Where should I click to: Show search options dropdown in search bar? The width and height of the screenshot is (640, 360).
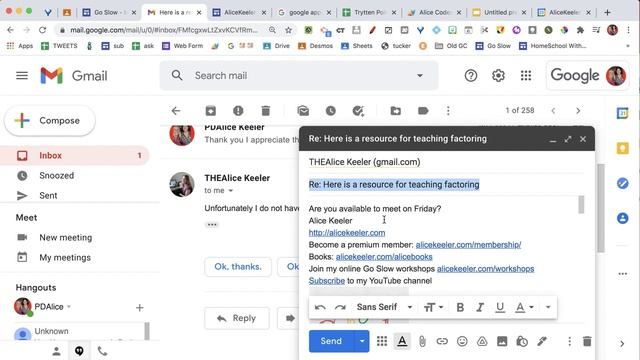click(x=420, y=76)
